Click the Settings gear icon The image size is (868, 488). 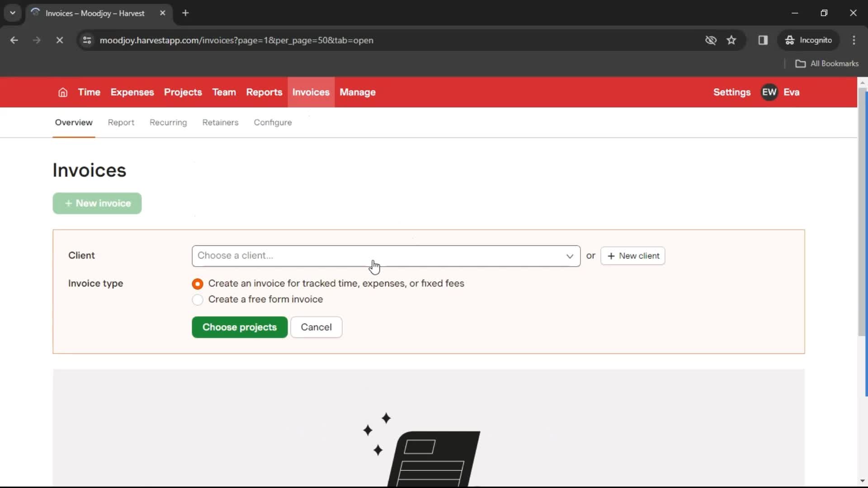(731, 92)
